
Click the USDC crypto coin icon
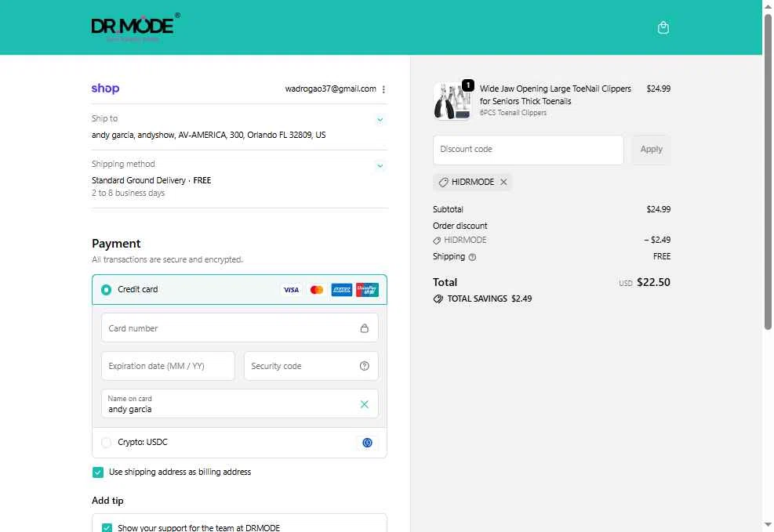click(x=367, y=443)
